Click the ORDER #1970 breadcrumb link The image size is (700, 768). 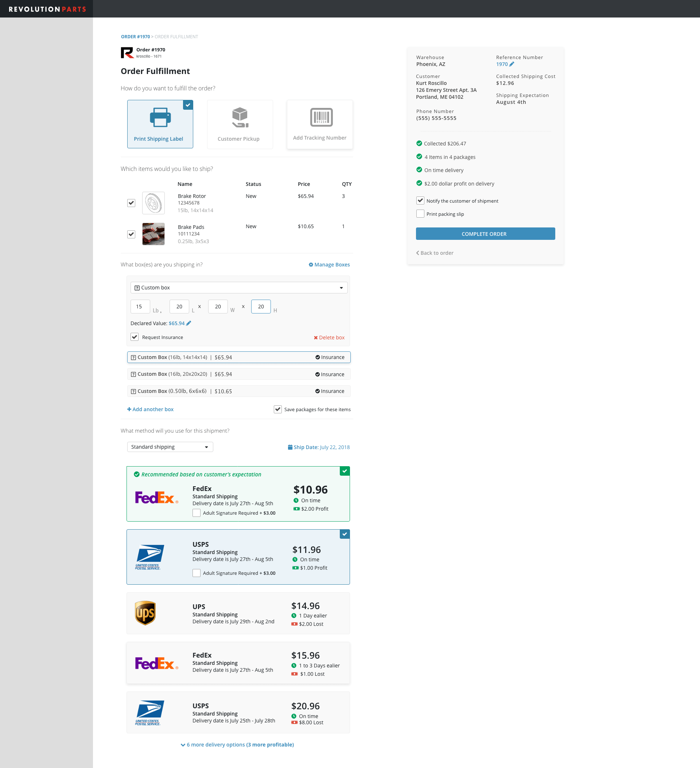[135, 37]
